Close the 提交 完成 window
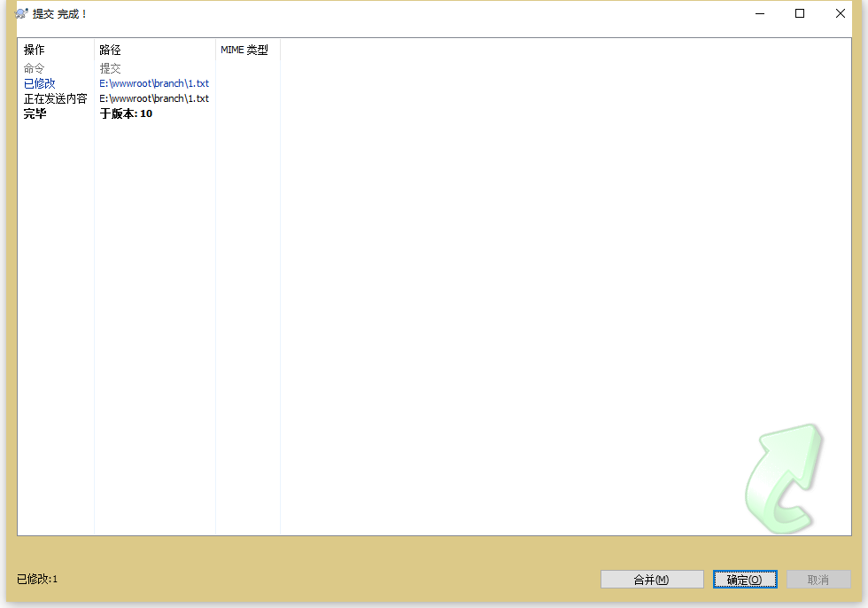 tap(841, 13)
